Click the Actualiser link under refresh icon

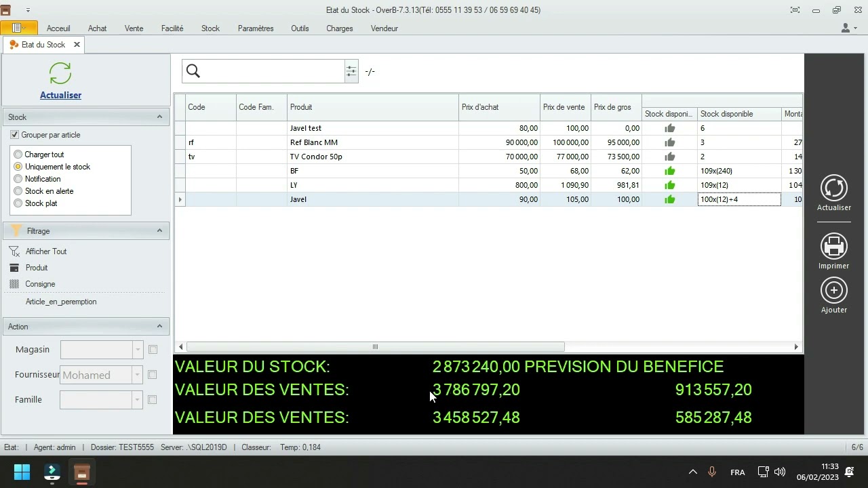coord(60,96)
